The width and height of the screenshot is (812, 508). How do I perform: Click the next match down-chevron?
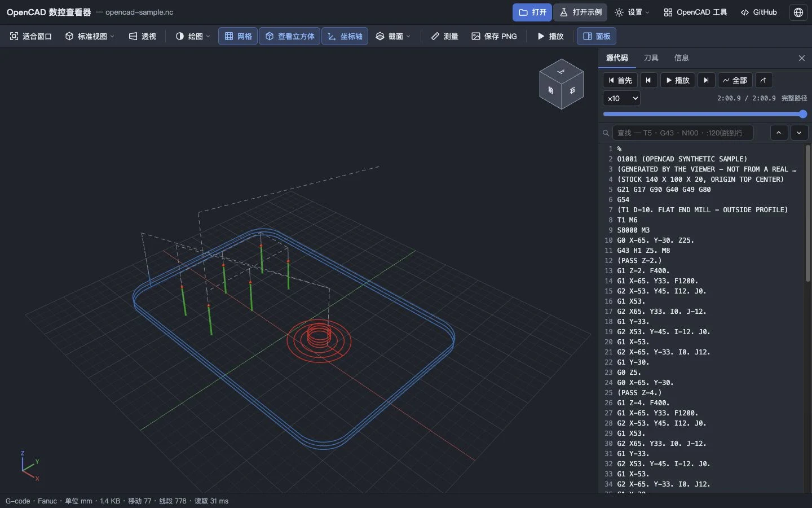(x=799, y=133)
